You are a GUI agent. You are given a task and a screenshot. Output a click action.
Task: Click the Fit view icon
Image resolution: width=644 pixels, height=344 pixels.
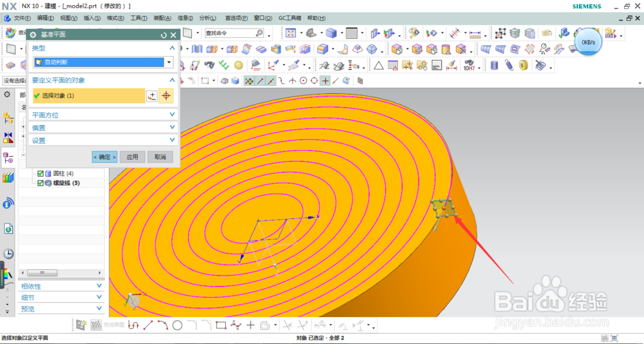291,33
